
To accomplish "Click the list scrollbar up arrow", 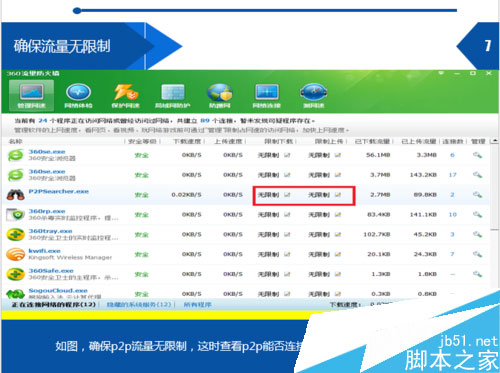I will tap(495, 141).
